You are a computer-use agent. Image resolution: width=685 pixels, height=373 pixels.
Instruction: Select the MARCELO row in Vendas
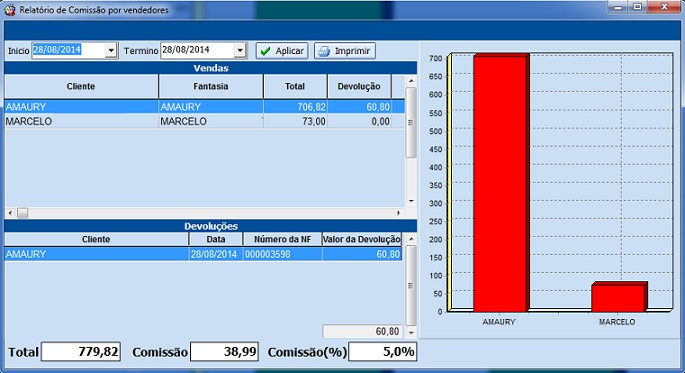(204, 121)
